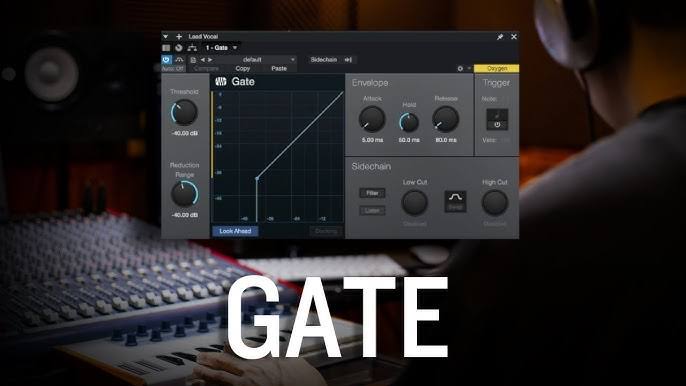The height and width of the screenshot is (386, 686).
Task: Add an insert with the plus icon
Action: click(x=178, y=36)
